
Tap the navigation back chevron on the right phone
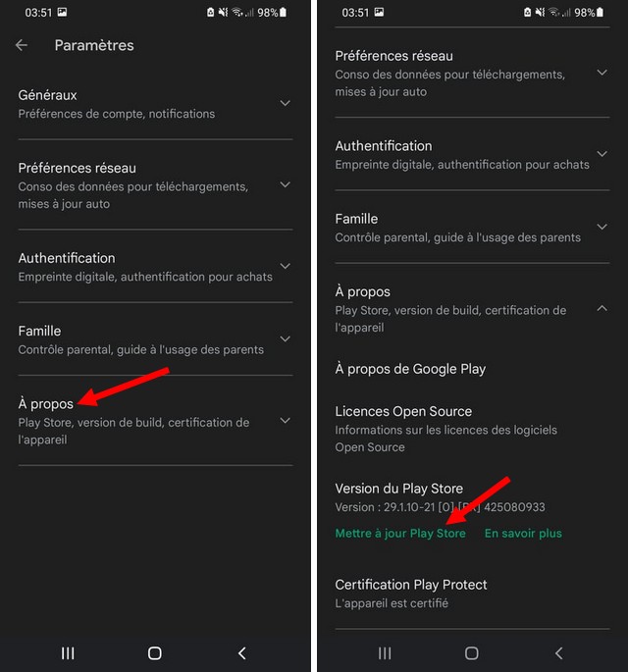coord(559,653)
